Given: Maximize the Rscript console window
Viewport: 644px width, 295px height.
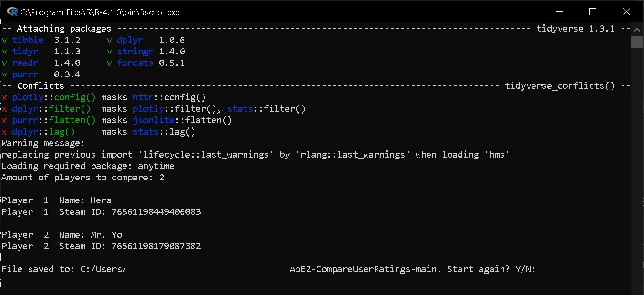Looking at the screenshot, I should click(x=593, y=12).
